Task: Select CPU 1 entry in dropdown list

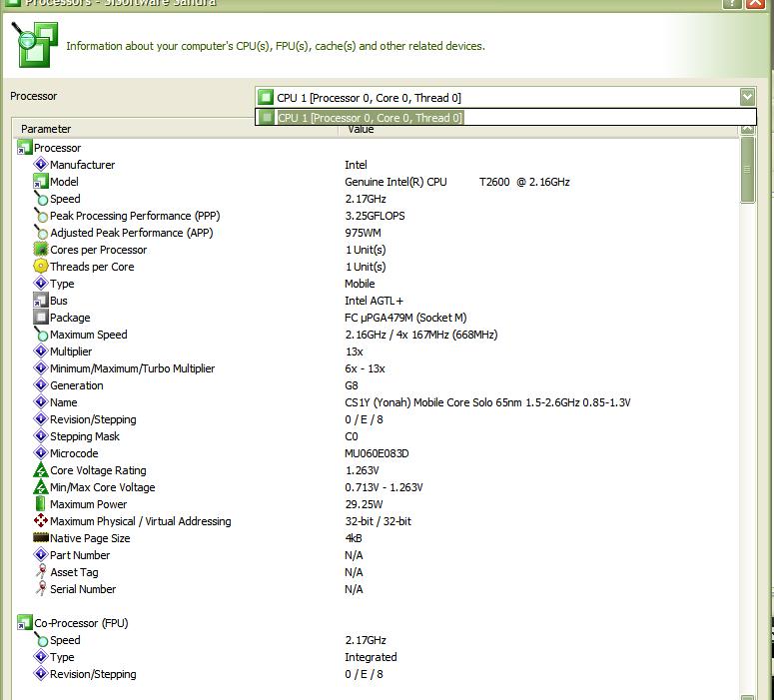Action: pos(505,118)
